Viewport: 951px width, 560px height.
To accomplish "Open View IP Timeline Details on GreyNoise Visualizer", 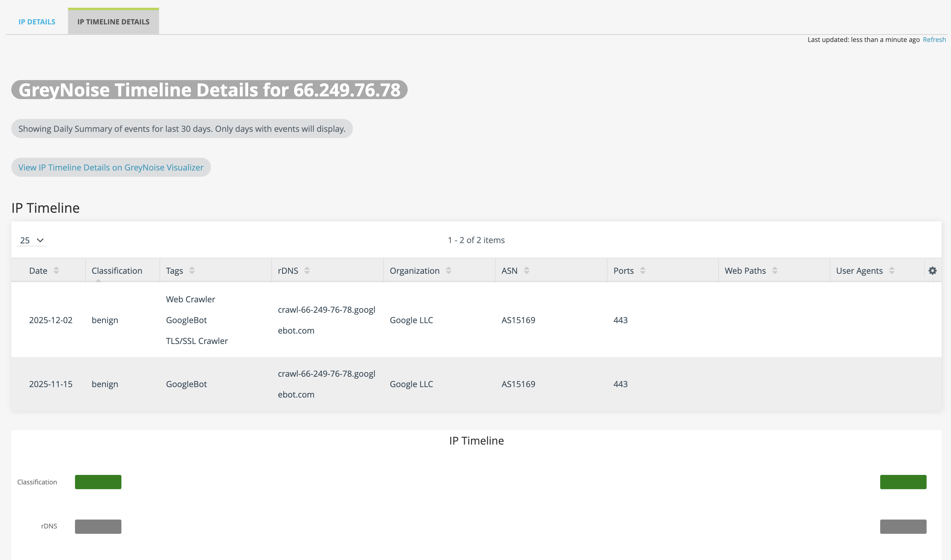I will click(x=111, y=168).
